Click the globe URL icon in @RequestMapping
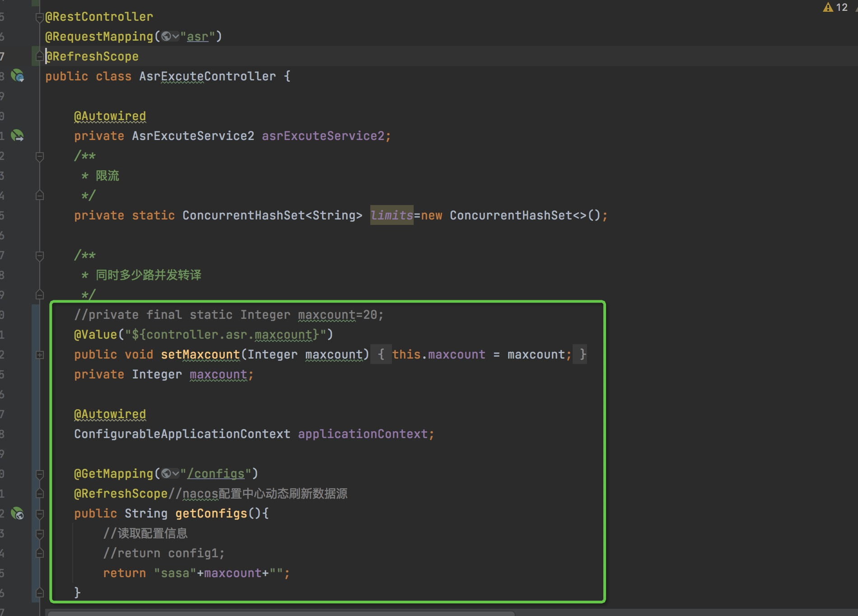Screen dimensions: 858x616 [x=166, y=37]
